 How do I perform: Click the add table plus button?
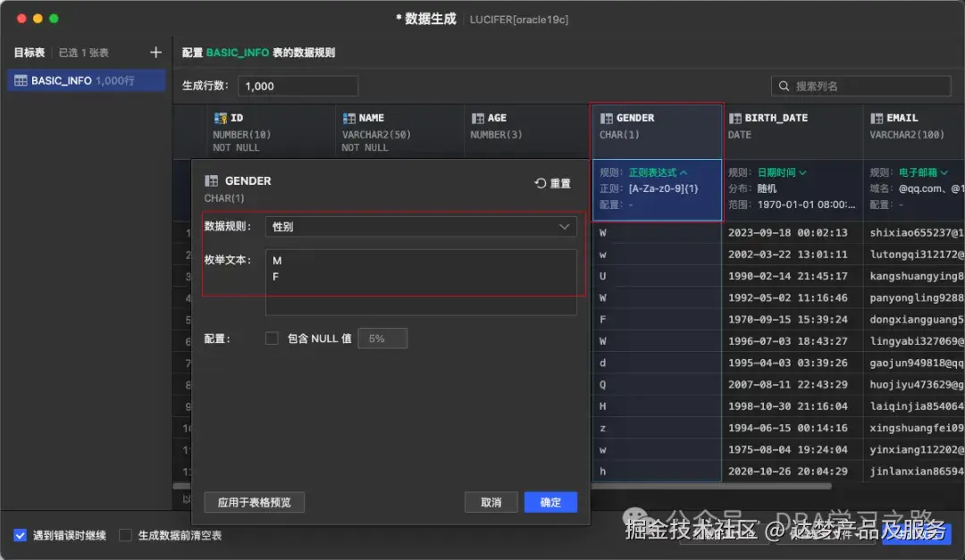[x=155, y=52]
